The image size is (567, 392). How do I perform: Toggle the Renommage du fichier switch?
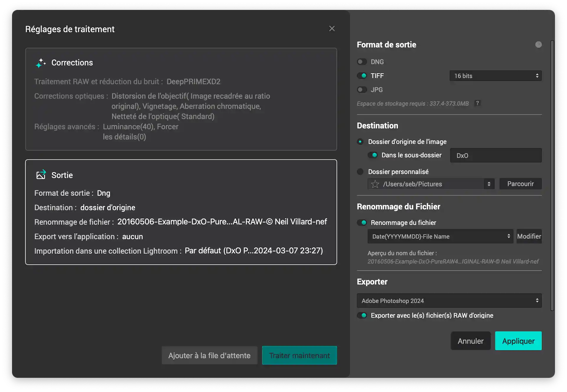click(362, 222)
